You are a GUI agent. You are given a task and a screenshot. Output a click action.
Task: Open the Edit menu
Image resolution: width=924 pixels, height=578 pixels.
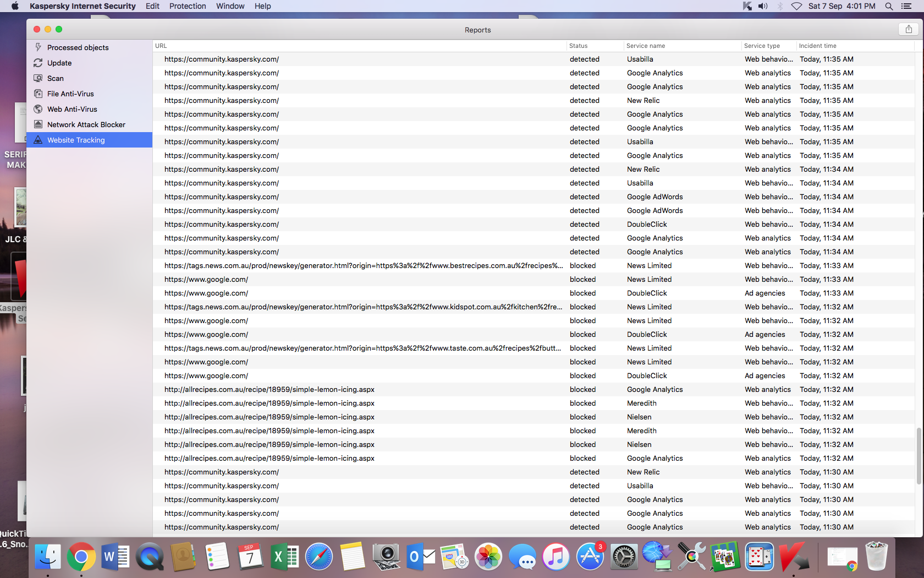152,6
